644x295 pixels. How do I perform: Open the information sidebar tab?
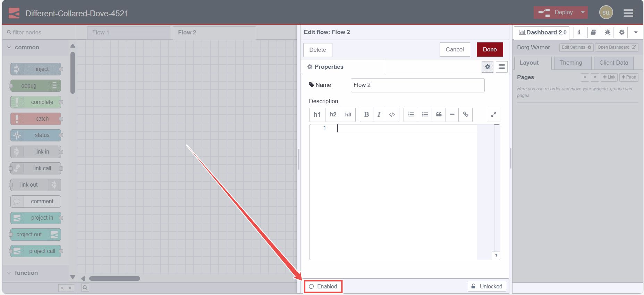pyautogui.click(x=579, y=32)
